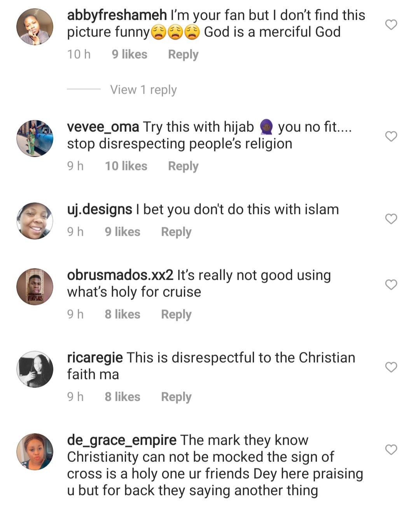The height and width of the screenshot is (505, 420).
Task: Open vevee_oma's profile avatar
Action: pos(35,139)
